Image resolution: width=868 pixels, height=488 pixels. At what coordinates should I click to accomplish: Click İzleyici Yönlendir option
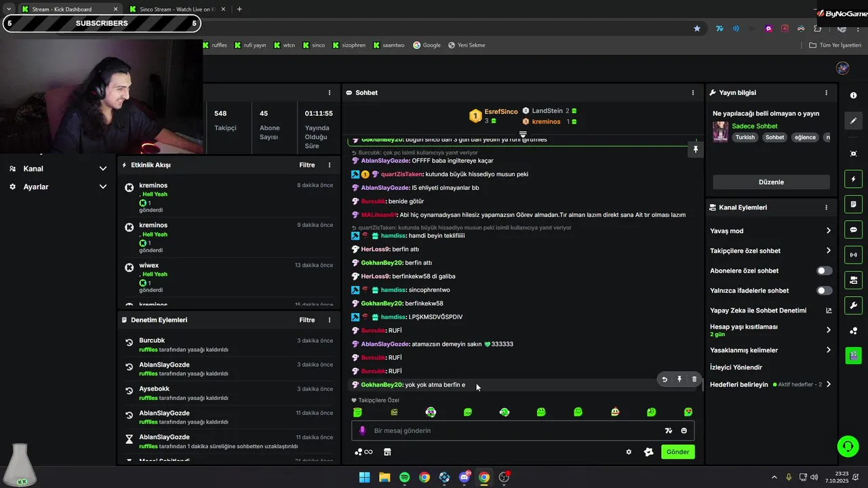click(736, 367)
